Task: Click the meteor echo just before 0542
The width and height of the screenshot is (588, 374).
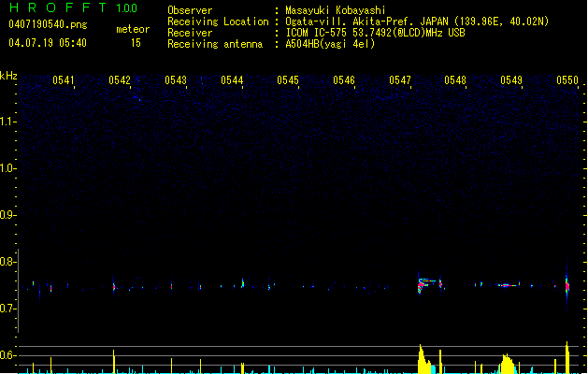Action: click(114, 287)
